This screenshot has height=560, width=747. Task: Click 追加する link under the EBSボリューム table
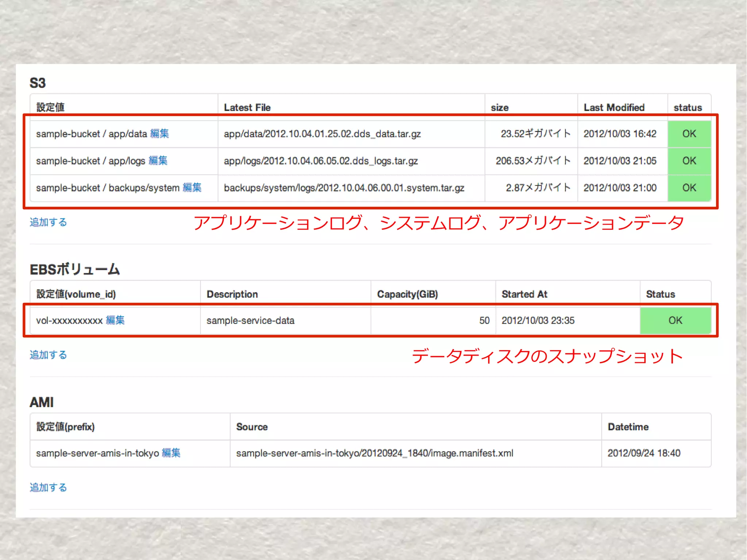(48, 355)
